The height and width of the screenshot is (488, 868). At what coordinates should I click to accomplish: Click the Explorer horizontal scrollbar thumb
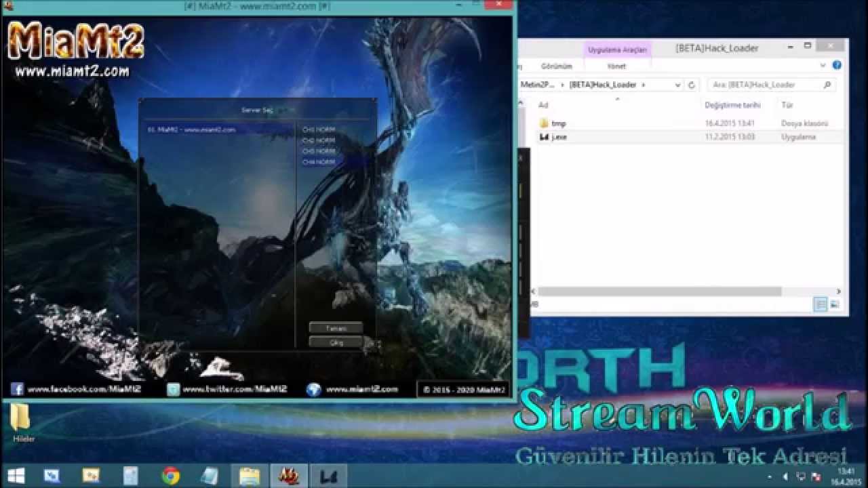(660, 291)
